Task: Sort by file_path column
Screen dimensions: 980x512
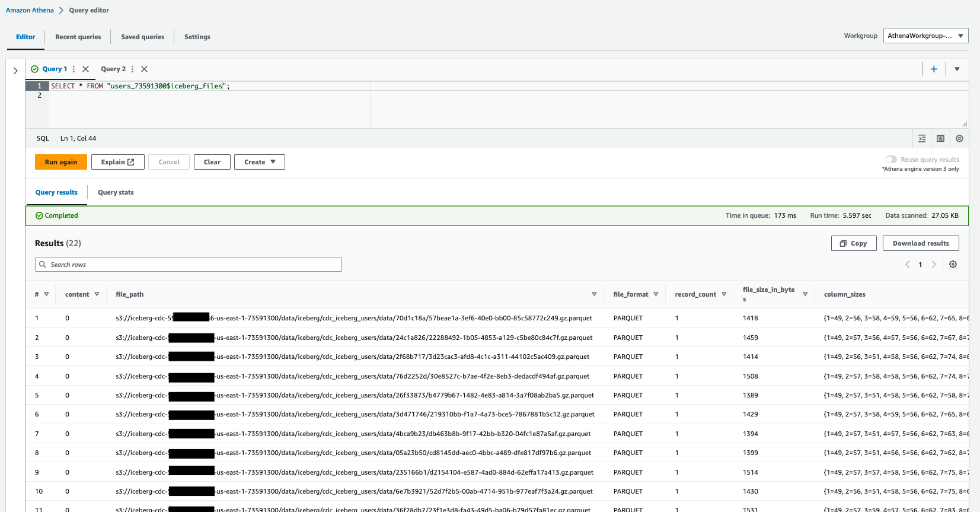Action: click(594, 294)
